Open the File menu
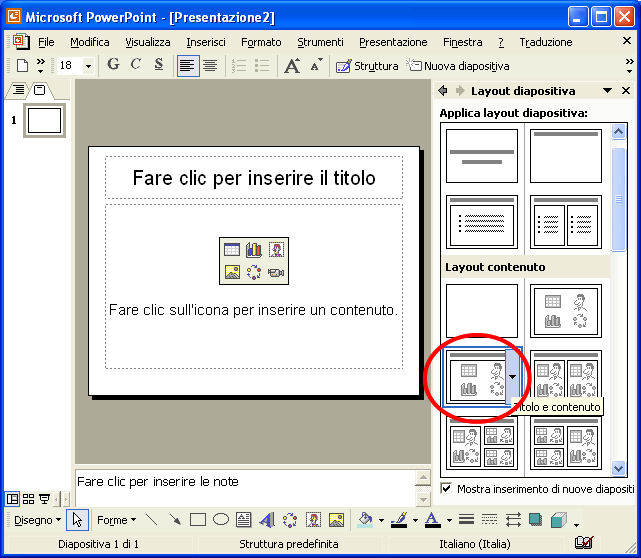 point(46,42)
